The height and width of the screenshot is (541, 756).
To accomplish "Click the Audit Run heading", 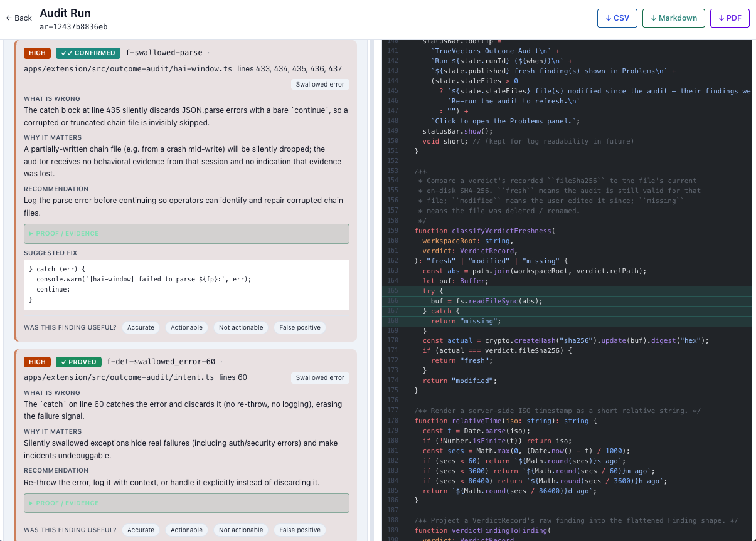I will tap(65, 13).
